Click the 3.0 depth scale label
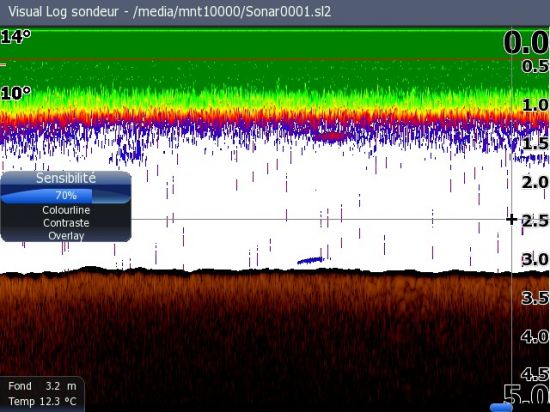 [535, 259]
